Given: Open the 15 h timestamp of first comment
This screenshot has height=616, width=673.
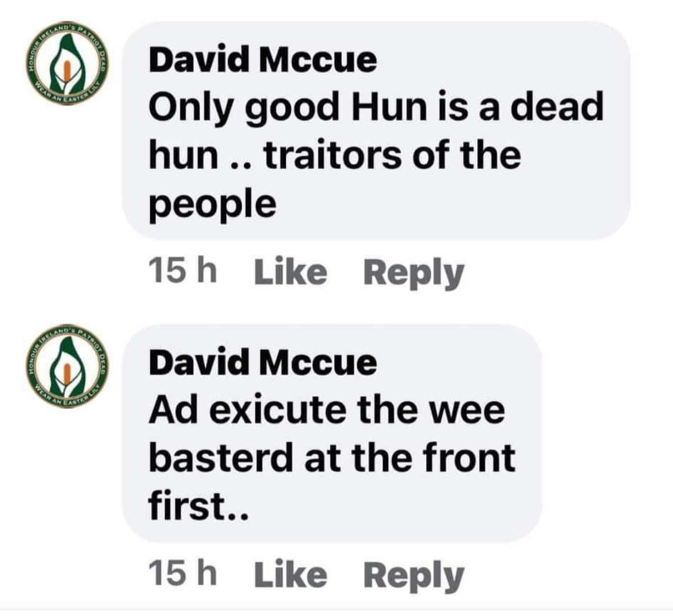Looking at the screenshot, I should tap(183, 271).
